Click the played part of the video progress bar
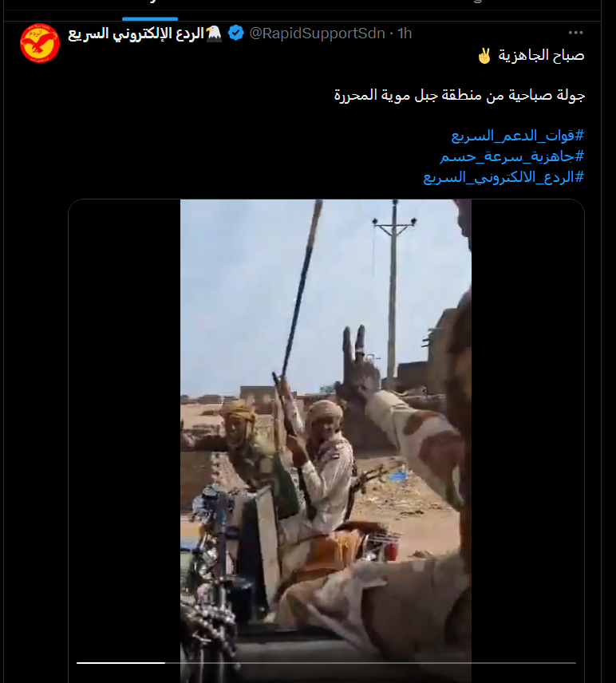Viewport: 616px width, 683px height. 120,663
